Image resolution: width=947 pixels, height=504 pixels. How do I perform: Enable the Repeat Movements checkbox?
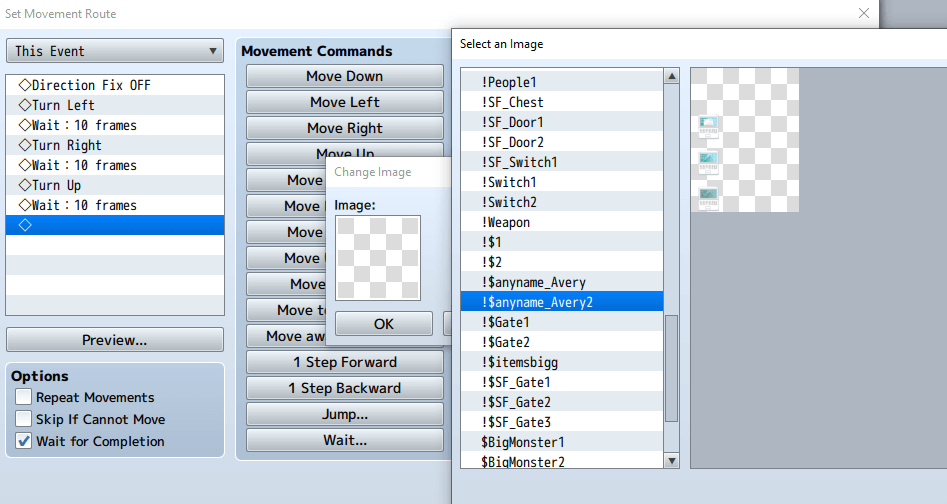pyautogui.click(x=24, y=398)
